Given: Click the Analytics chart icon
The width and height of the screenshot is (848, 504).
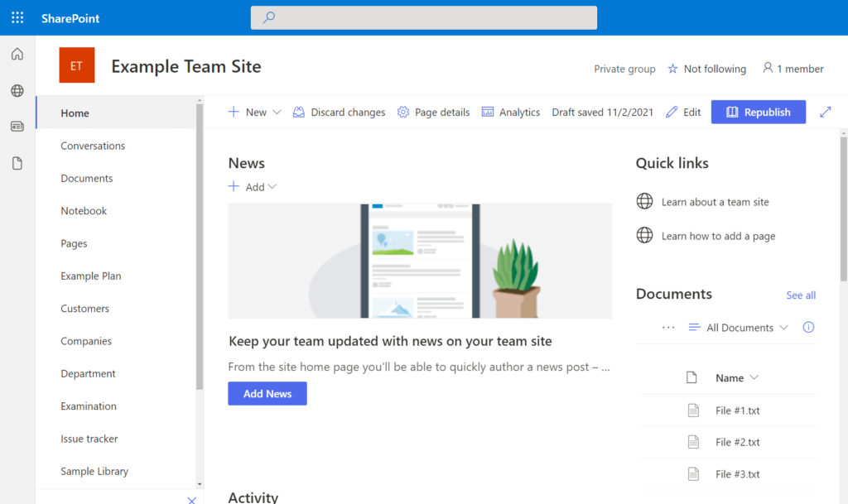Looking at the screenshot, I should tap(487, 112).
